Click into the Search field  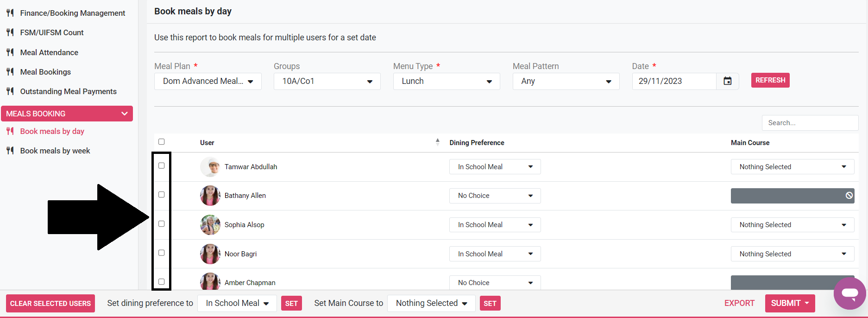(809, 123)
